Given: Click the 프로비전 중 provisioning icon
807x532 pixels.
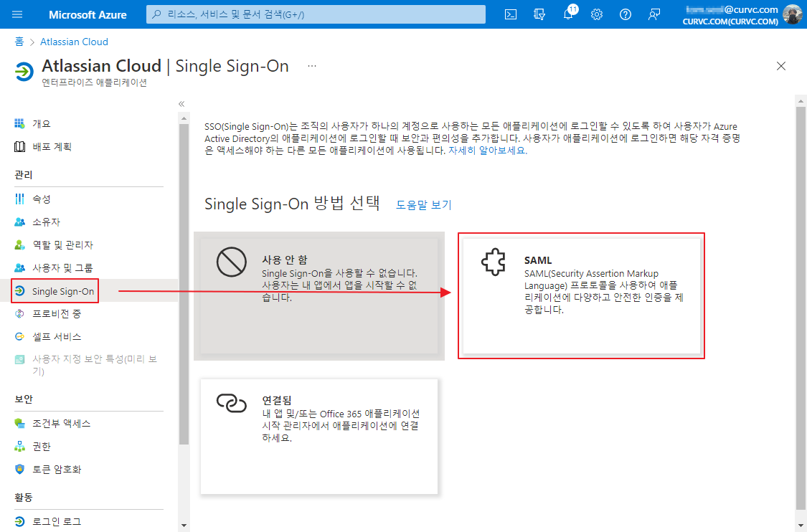Looking at the screenshot, I should point(19,313).
